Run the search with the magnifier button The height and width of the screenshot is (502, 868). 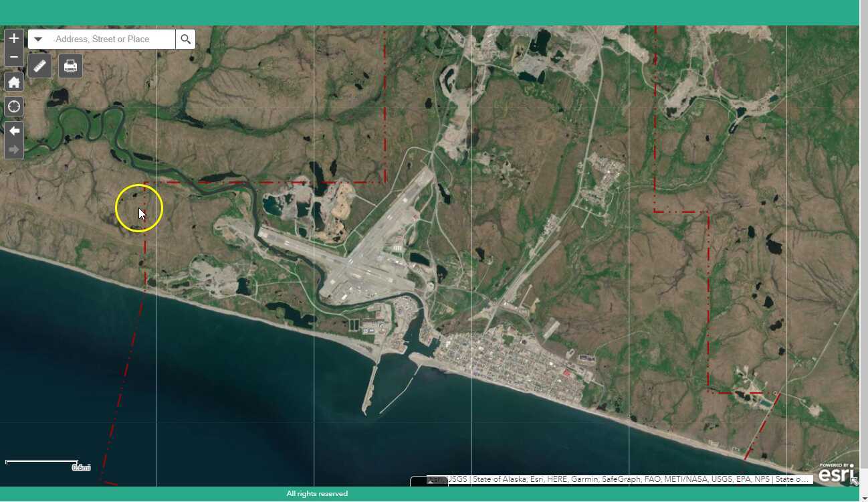(186, 39)
